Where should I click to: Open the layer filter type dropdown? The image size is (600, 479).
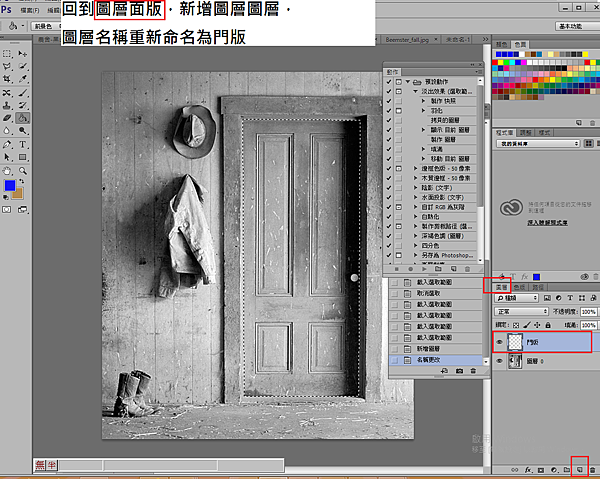tap(517, 298)
